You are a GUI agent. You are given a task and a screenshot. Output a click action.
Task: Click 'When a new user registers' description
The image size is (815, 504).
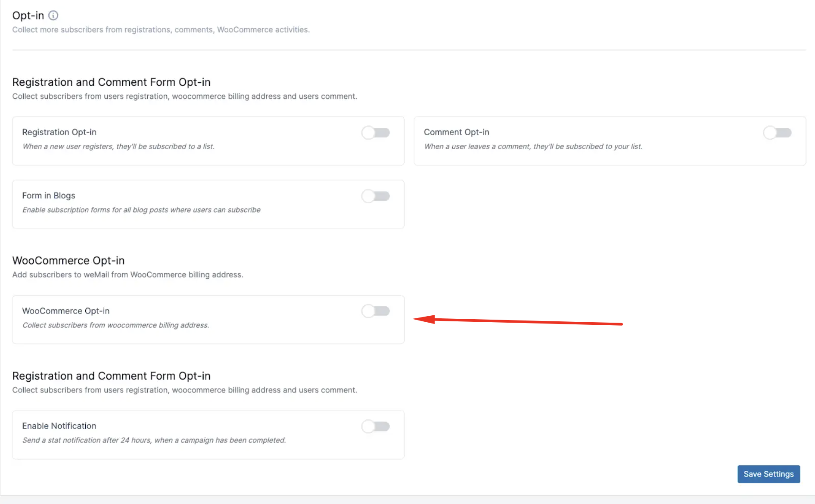(118, 146)
